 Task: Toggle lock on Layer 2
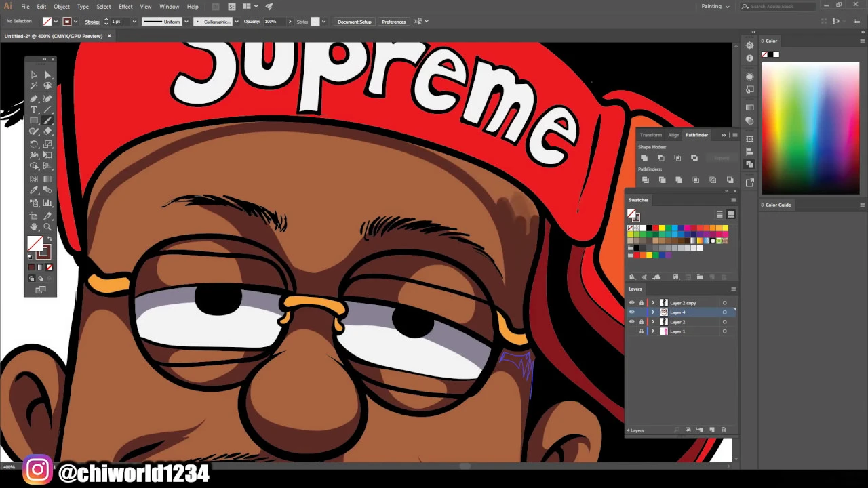[642, 322]
